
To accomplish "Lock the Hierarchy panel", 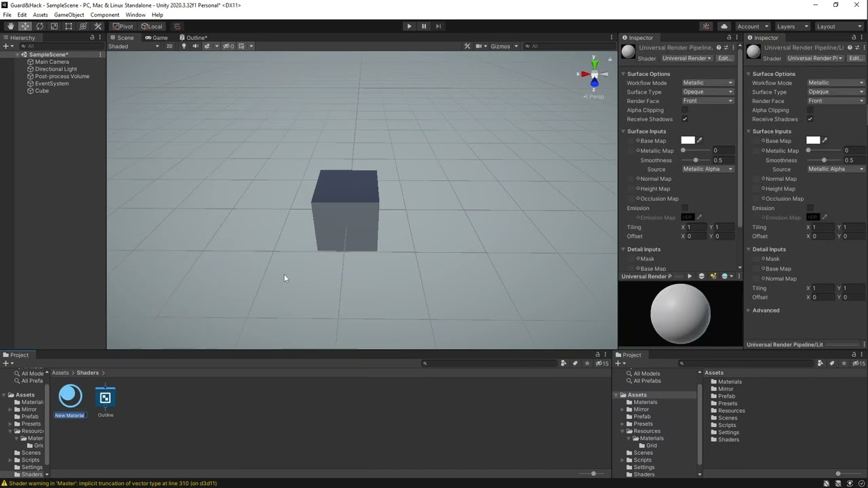I will [x=92, y=38].
